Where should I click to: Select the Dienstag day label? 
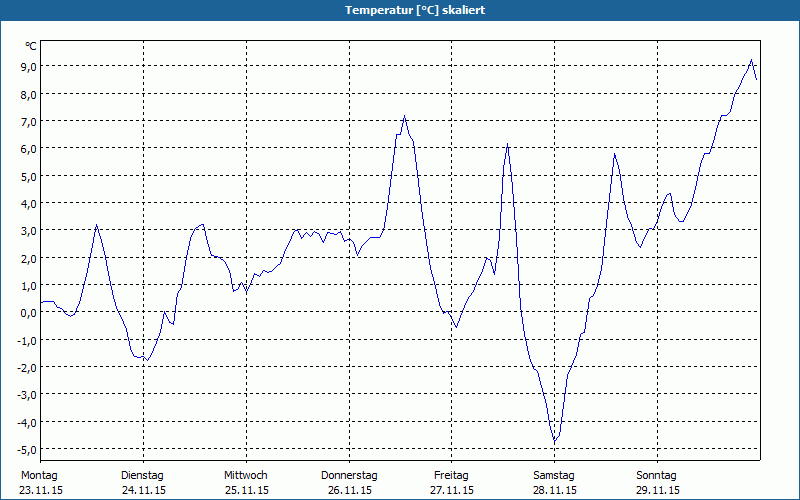[x=142, y=476]
